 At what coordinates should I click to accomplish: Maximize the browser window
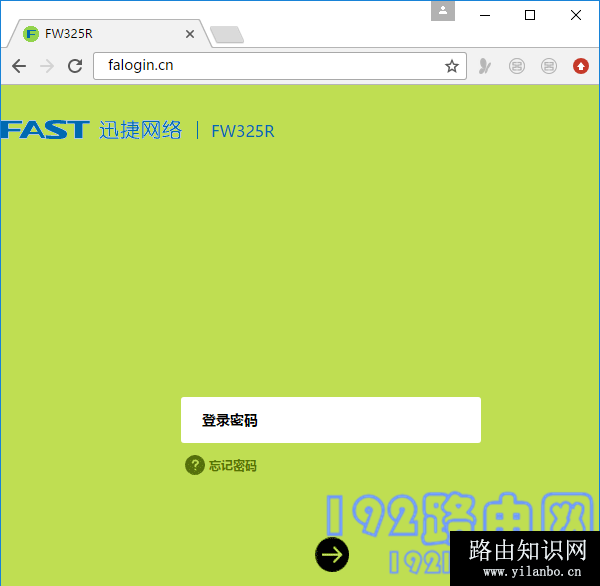[x=530, y=15]
